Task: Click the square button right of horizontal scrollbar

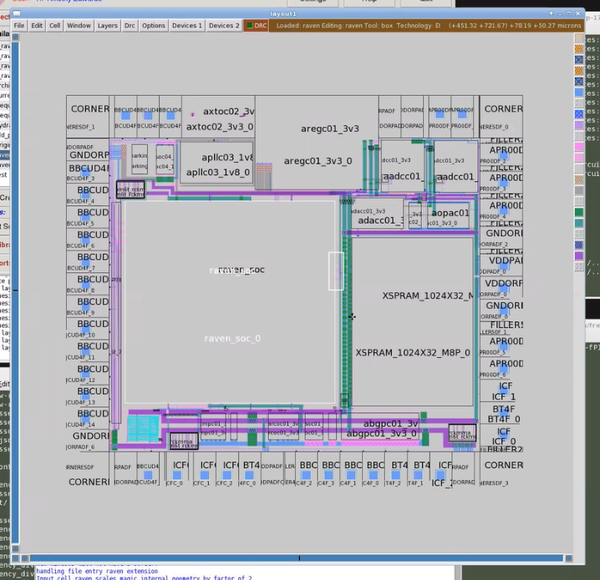Action: coord(569,558)
